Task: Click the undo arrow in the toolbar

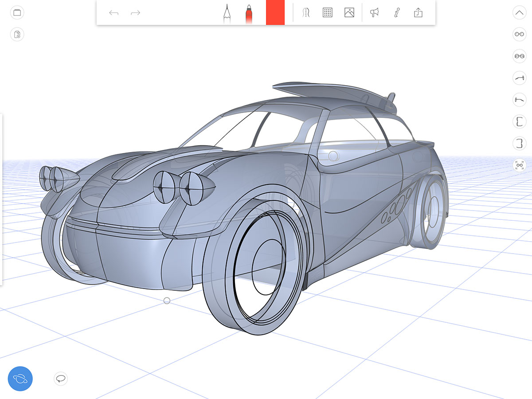Action: click(114, 13)
